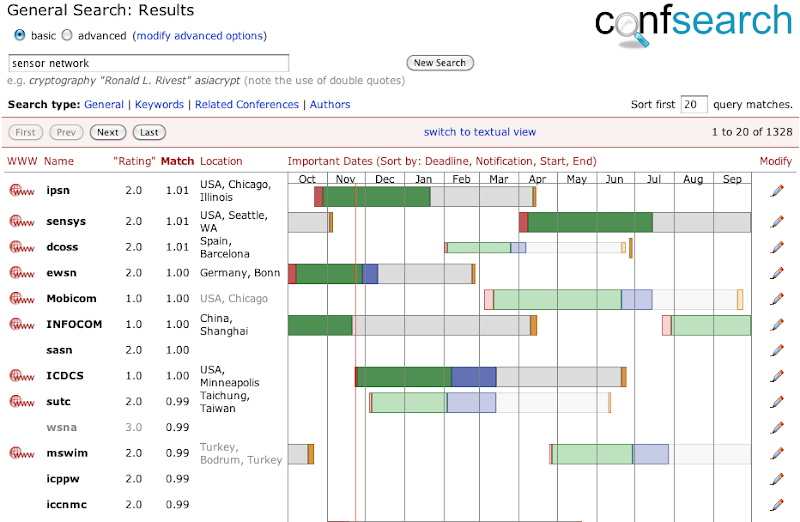Switch search type to Authors

tap(330, 105)
